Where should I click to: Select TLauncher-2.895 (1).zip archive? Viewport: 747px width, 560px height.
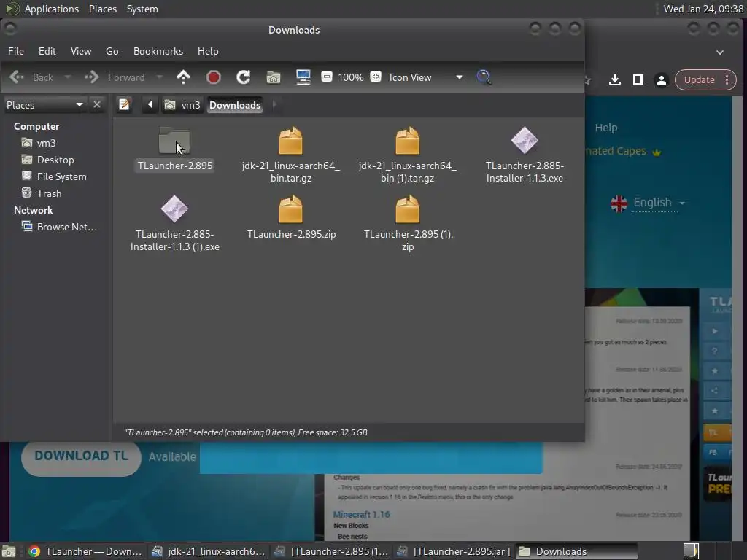tap(408, 223)
